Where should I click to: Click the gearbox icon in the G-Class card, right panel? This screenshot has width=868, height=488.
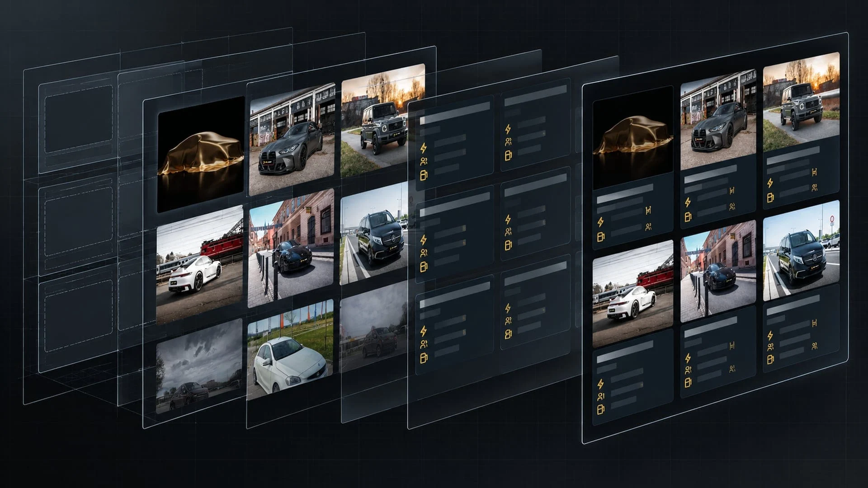click(x=815, y=172)
